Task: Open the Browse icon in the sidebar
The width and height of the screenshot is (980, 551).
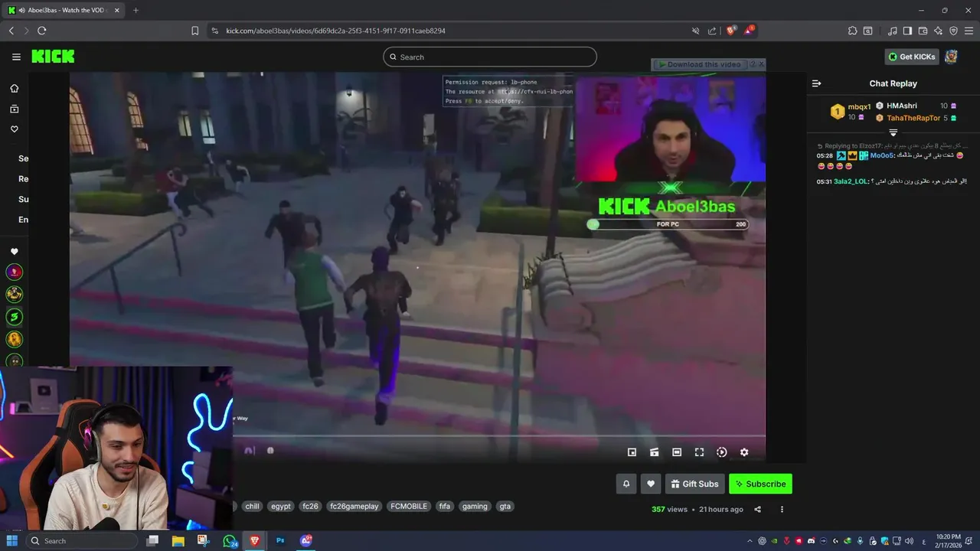Action: coord(14,109)
